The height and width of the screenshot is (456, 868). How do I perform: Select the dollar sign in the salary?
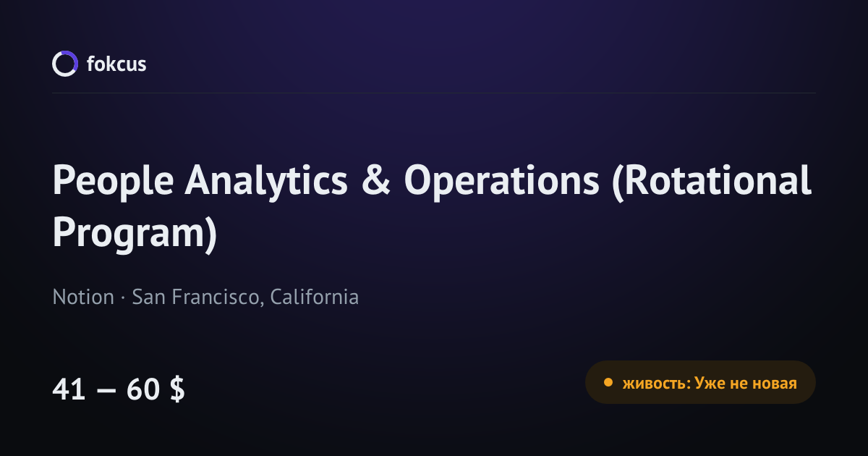click(177, 390)
